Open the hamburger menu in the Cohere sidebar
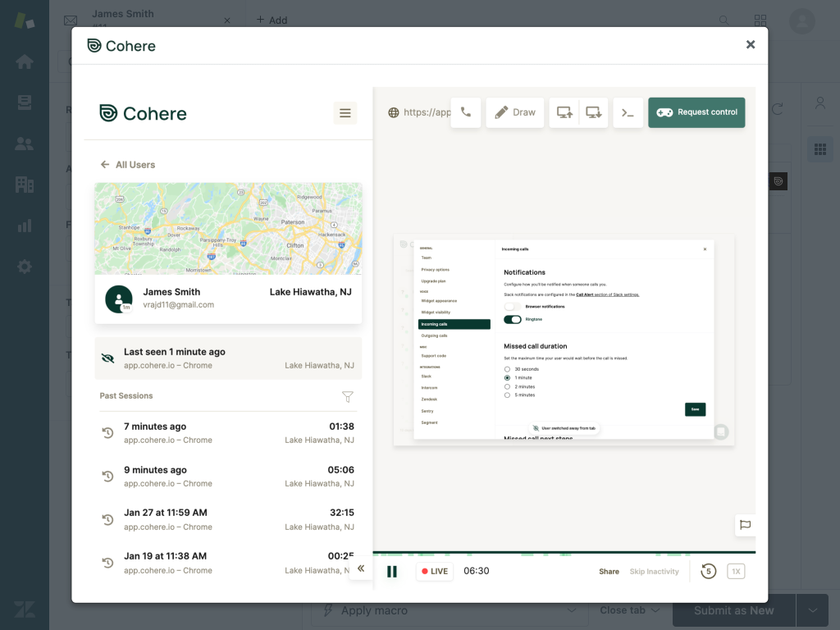Screen dimensions: 840x630 (x=345, y=113)
